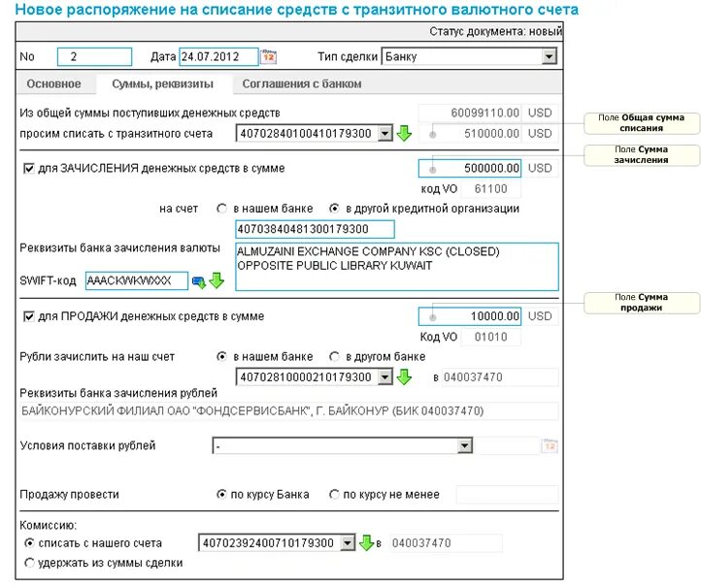The width and height of the screenshot is (701, 588).
Task: Select 'в нашем банке' for ruble crediting
Action: click(221, 356)
